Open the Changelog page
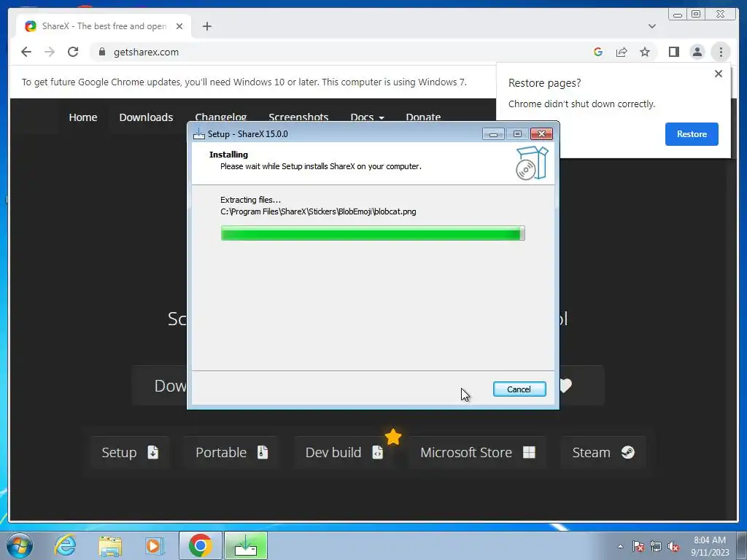This screenshot has height=560, width=747. click(x=220, y=117)
